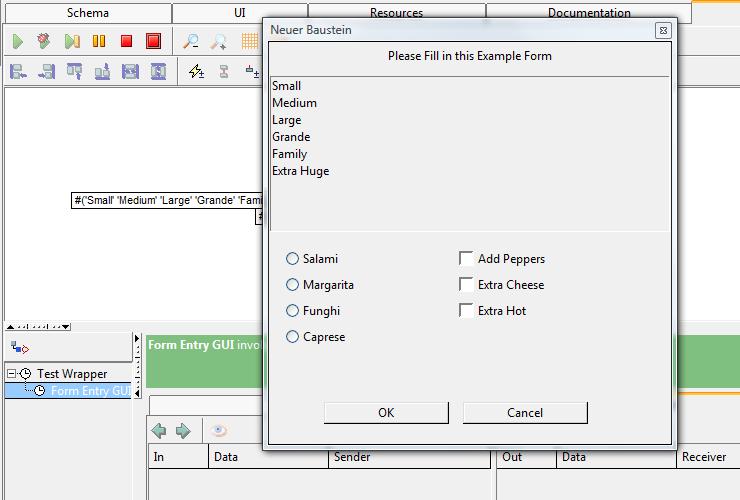Click the green Run play icon

(18, 41)
